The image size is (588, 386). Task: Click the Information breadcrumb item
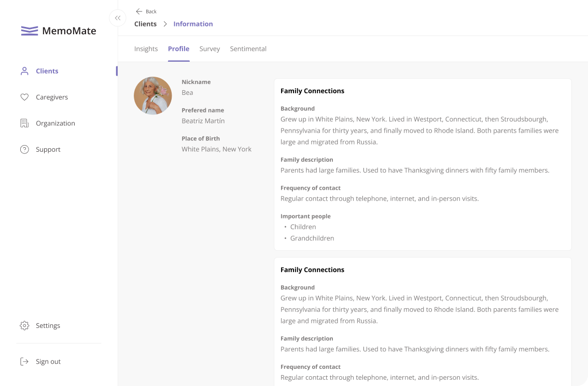coord(193,24)
